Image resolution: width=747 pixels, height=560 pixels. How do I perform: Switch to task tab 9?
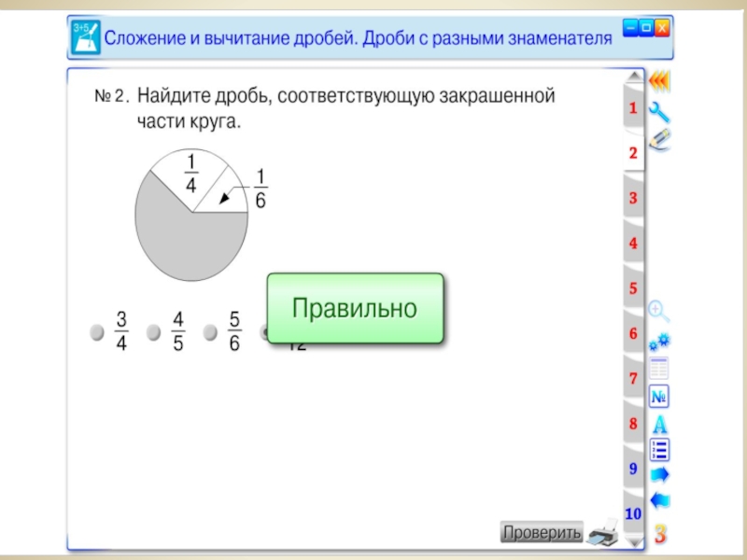pyautogui.click(x=633, y=469)
